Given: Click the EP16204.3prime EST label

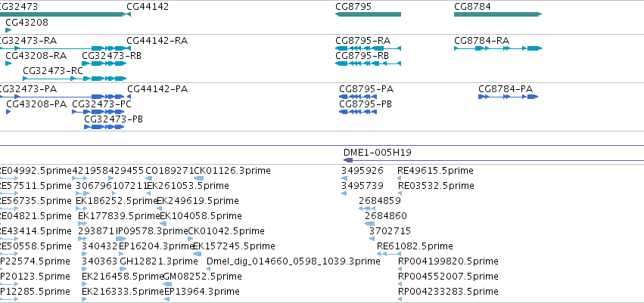Looking at the screenshot, I should [157, 246].
